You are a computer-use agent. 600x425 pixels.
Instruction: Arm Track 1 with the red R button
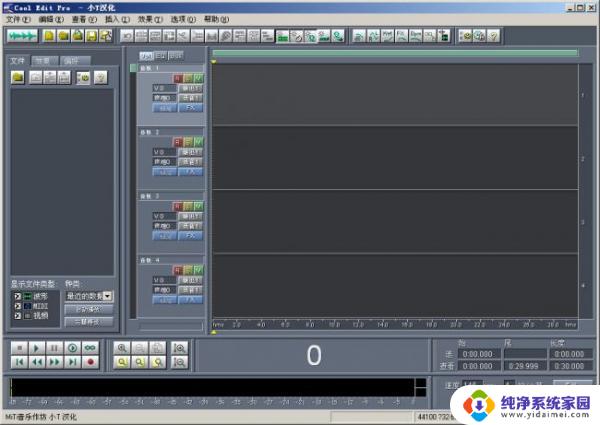click(177, 77)
